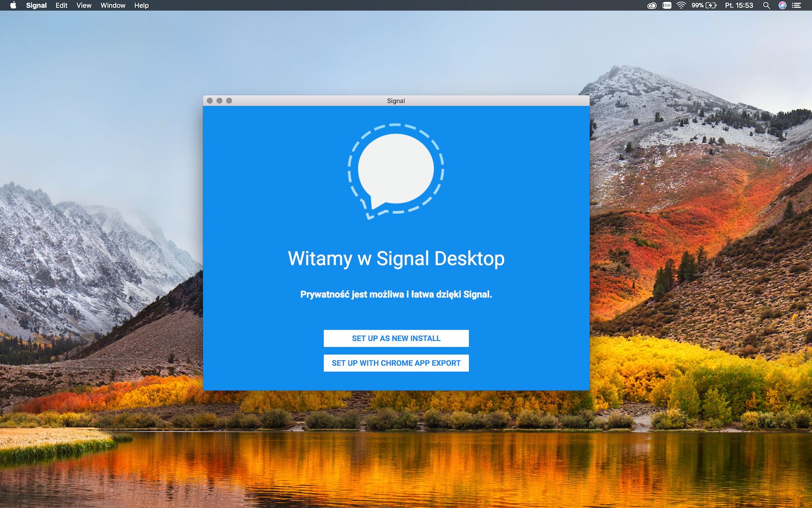Click the Prywatność jest możliwa tagline text
Viewport: 812px width, 508px height.
click(396, 294)
